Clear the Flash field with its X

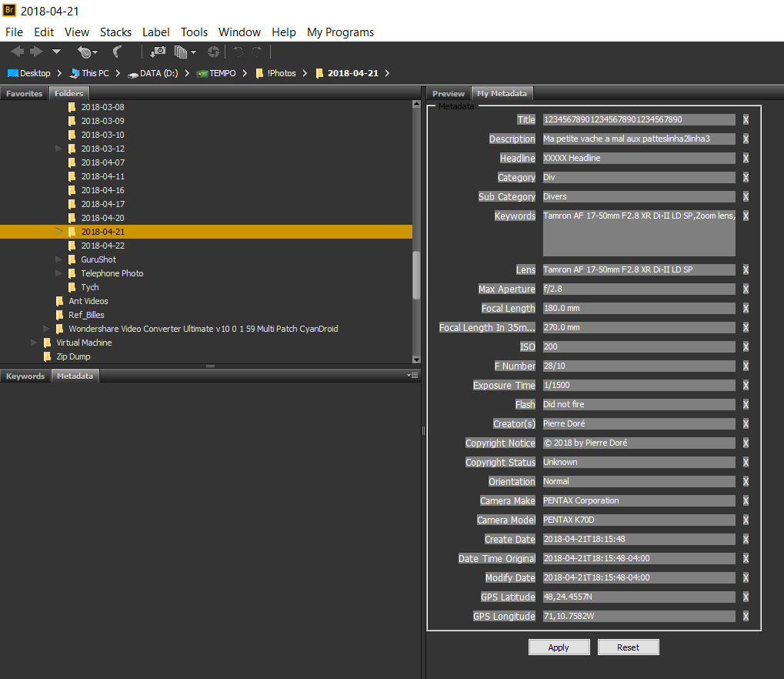pyautogui.click(x=746, y=404)
